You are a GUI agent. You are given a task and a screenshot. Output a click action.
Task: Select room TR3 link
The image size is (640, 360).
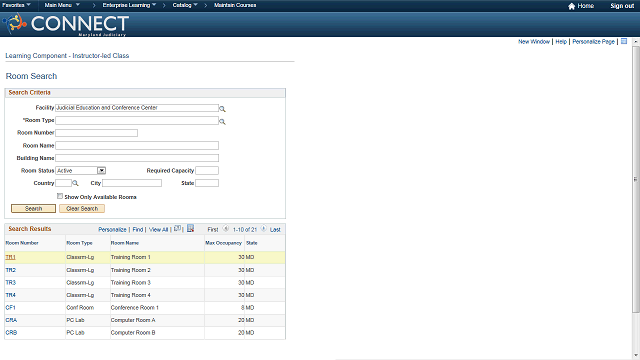click(11, 282)
